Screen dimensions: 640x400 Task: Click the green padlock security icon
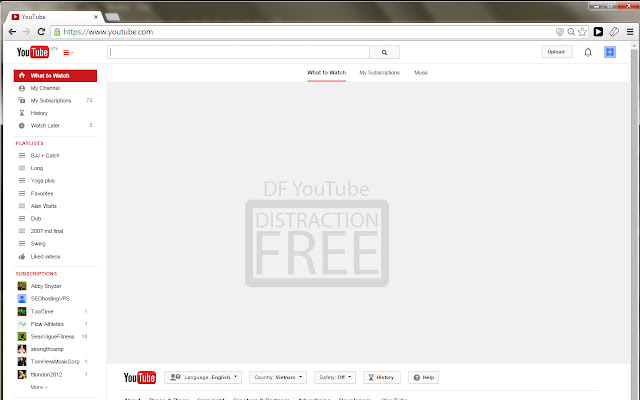[x=57, y=32]
